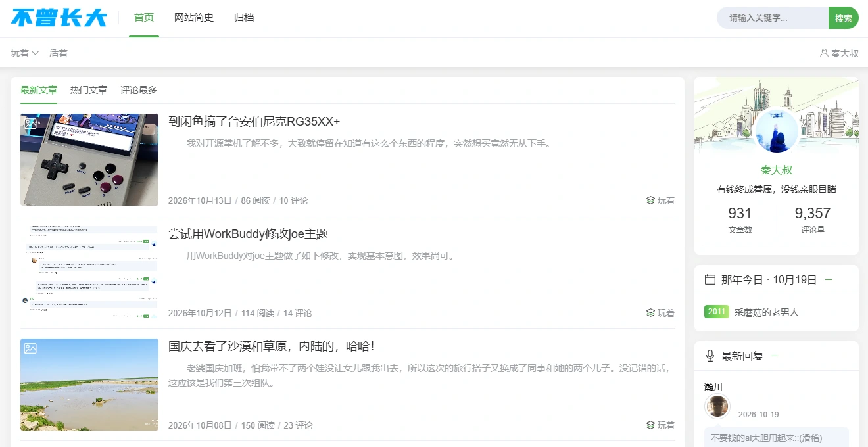Click 瀚川 commenter avatar
868x447 pixels.
pyautogui.click(x=717, y=406)
